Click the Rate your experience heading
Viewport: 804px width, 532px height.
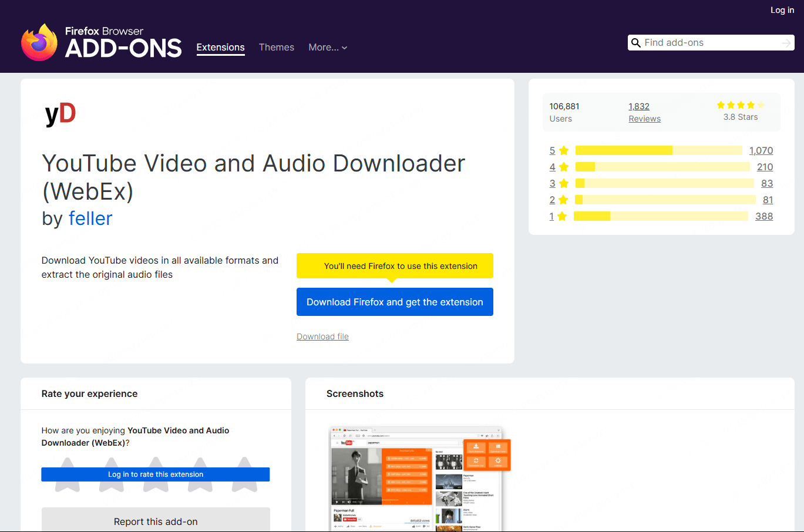click(x=89, y=393)
